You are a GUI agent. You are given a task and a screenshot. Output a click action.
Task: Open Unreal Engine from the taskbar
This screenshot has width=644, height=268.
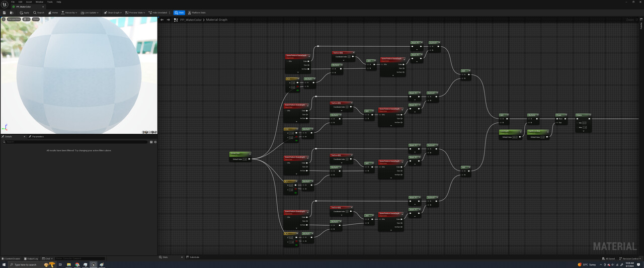point(93,264)
